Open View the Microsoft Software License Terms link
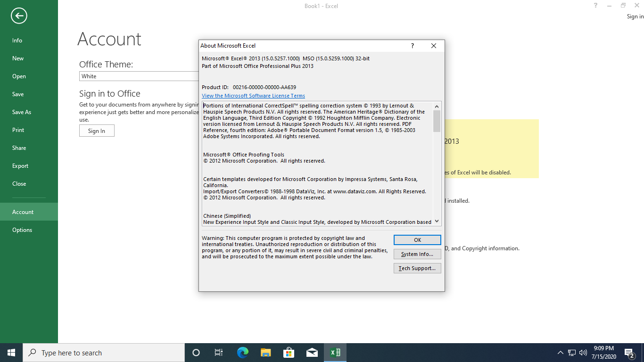The height and width of the screenshot is (362, 644). click(x=253, y=96)
